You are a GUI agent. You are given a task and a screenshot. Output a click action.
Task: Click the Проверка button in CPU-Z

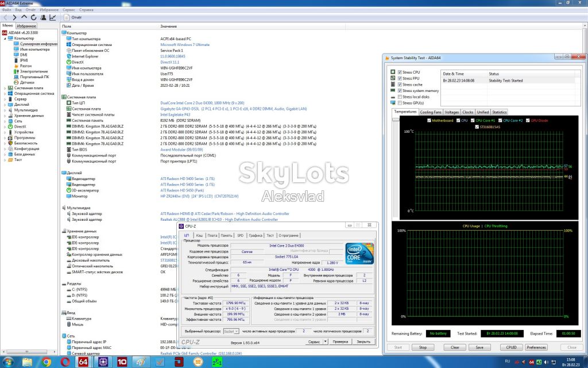point(340,342)
